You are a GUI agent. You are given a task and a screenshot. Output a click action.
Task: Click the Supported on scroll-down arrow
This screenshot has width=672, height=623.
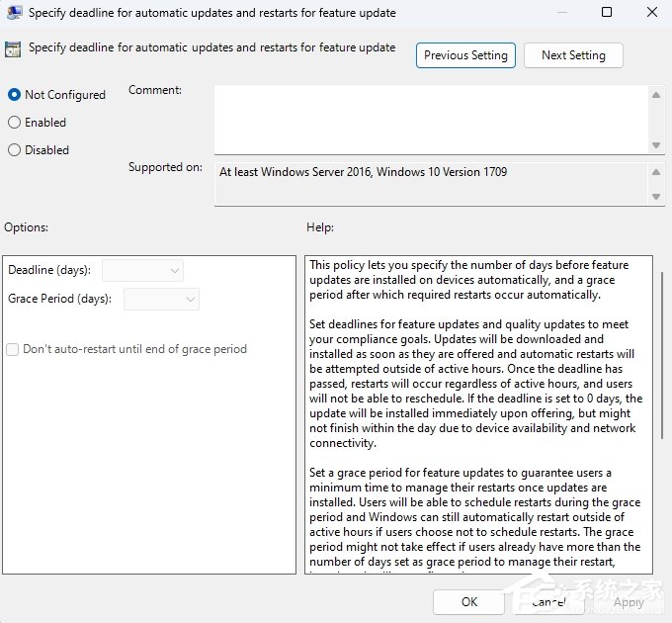tap(656, 198)
